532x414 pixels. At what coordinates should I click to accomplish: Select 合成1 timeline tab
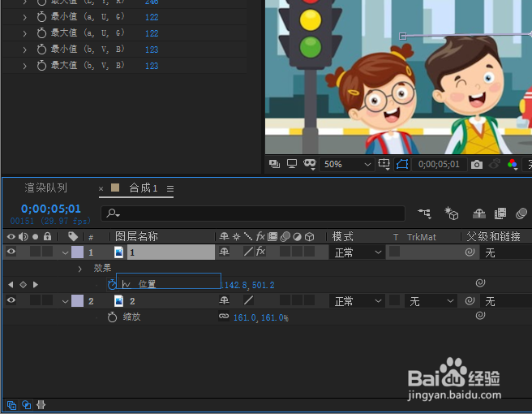tap(144, 188)
